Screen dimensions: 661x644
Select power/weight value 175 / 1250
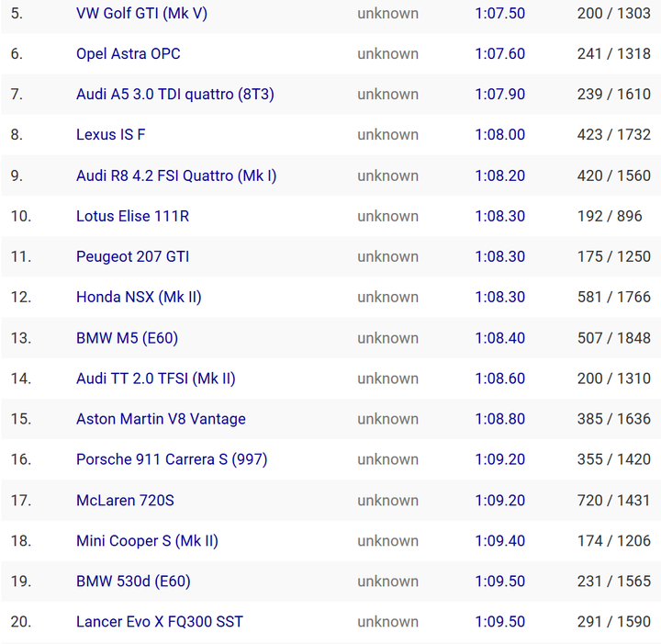(614, 257)
